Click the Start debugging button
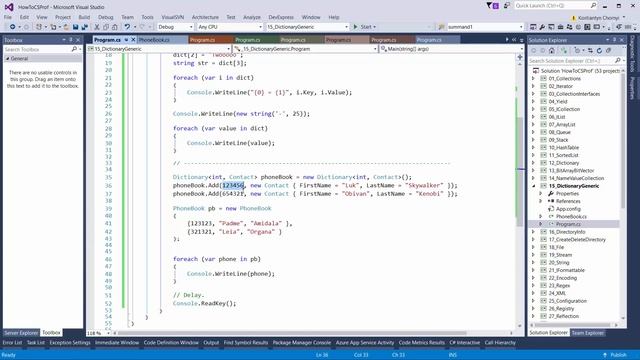 click(364, 27)
